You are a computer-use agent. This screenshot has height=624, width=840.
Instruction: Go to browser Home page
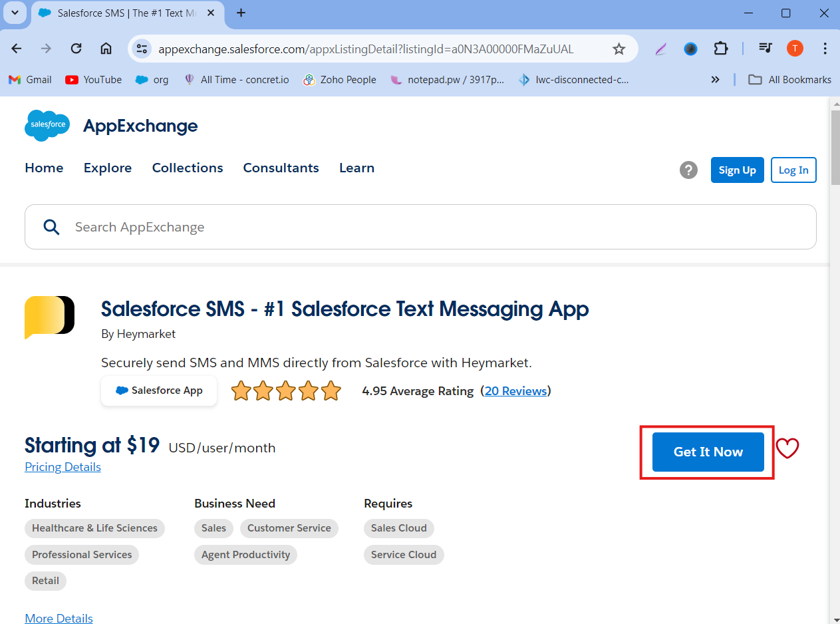[x=106, y=49]
